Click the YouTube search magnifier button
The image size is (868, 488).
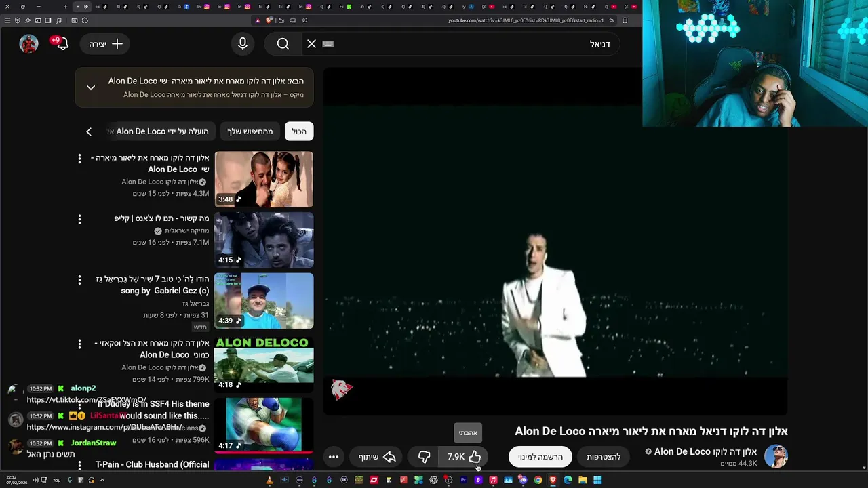point(283,44)
